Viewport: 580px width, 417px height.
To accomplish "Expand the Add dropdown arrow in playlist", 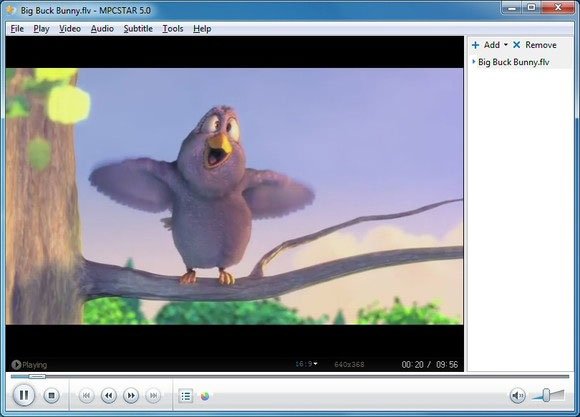I will click(x=506, y=45).
